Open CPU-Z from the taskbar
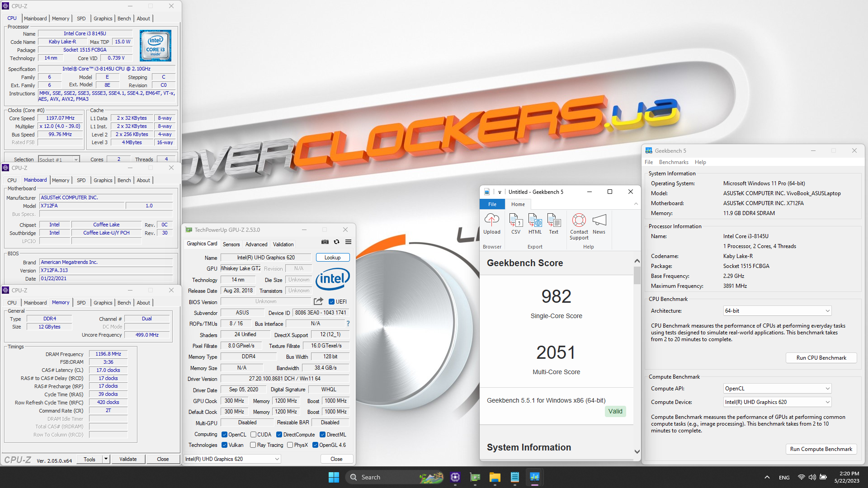Viewport: 868px width, 488px height. coord(455,477)
